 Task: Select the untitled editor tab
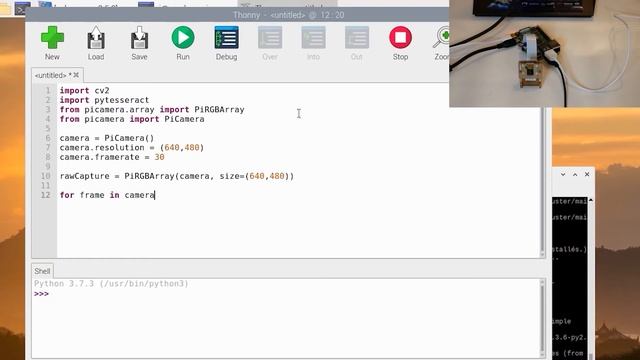click(57, 75)
